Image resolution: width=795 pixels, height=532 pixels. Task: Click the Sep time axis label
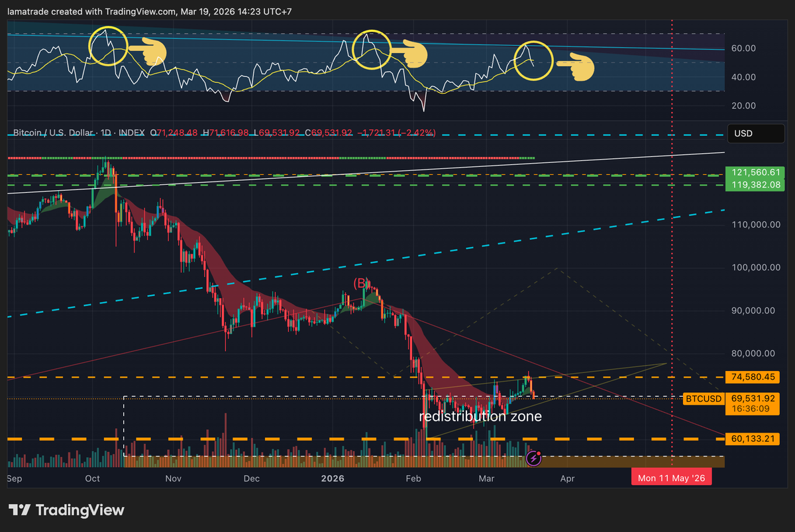click(15, 478)
